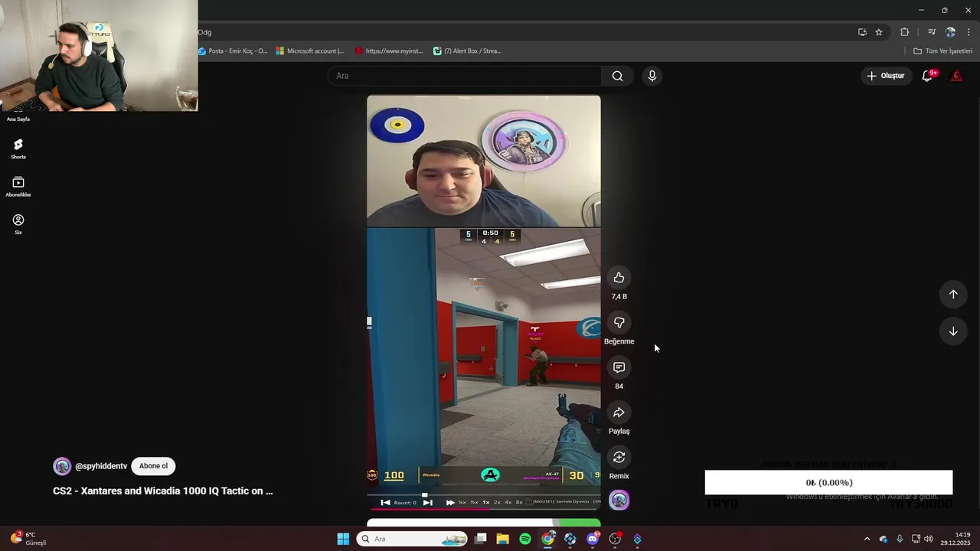Click the Short's video player area

pos(484,302)
